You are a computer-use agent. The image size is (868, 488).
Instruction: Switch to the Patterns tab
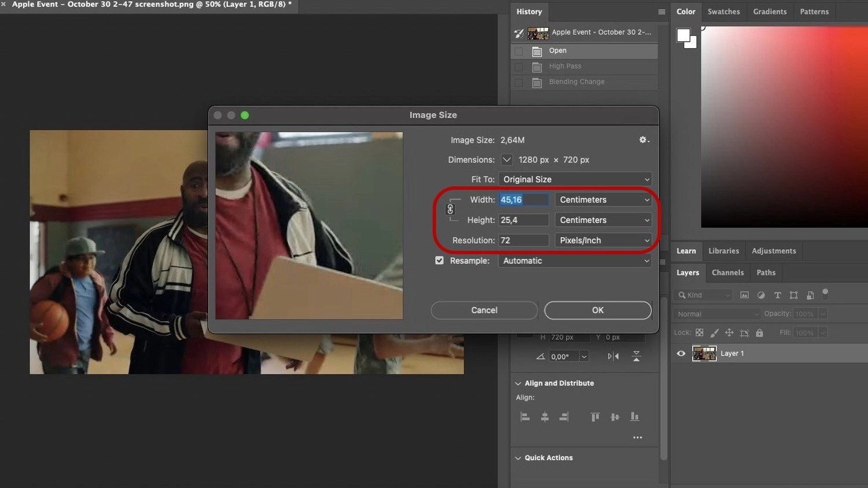tap(814, 12)
